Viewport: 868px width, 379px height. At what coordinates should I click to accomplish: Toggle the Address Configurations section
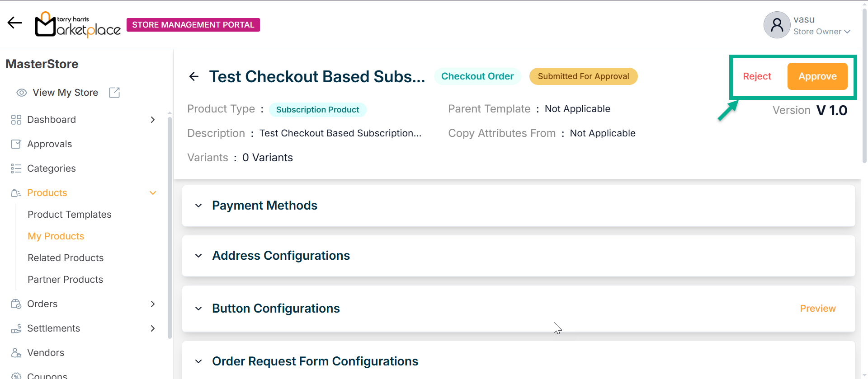[198, 256]
